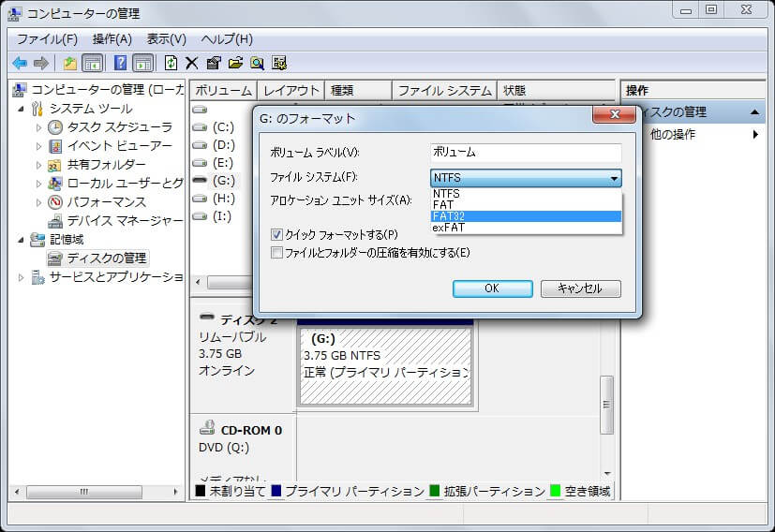Collapse the システム ツール tree node
775x532 pixels.
(21, 109)
